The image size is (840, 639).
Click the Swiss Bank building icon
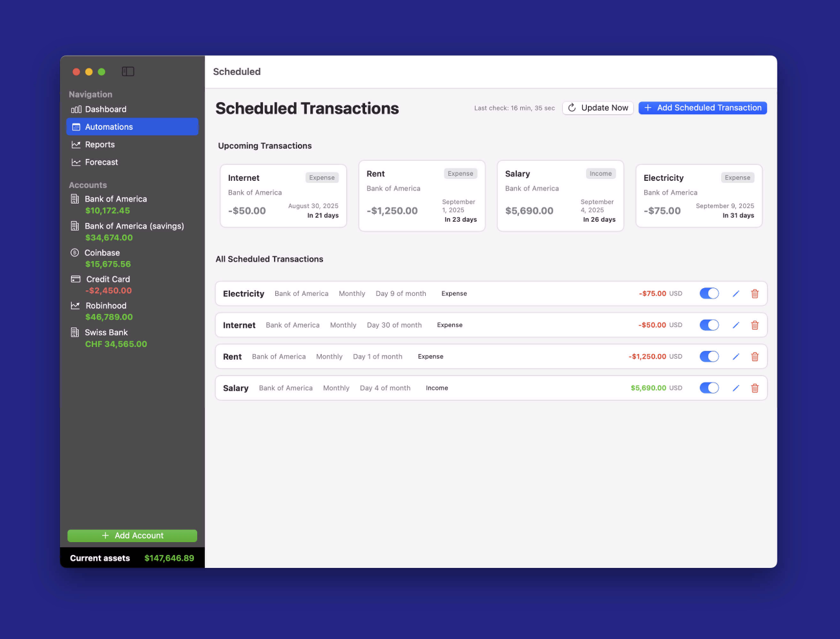coord(75,333)
